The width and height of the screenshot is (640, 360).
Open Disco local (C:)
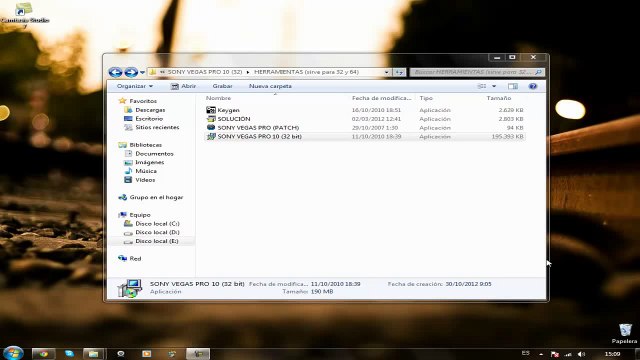pos(157,224)
